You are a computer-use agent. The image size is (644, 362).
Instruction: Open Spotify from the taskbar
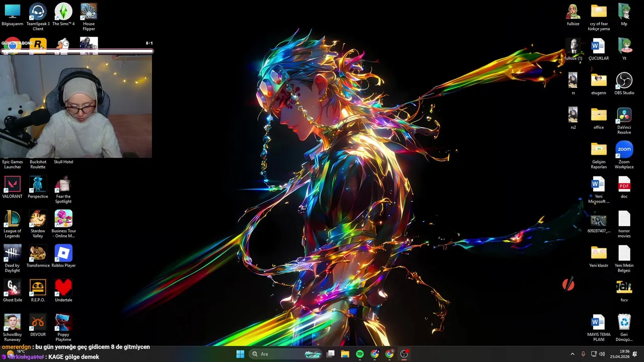click(x=360, y=354)
